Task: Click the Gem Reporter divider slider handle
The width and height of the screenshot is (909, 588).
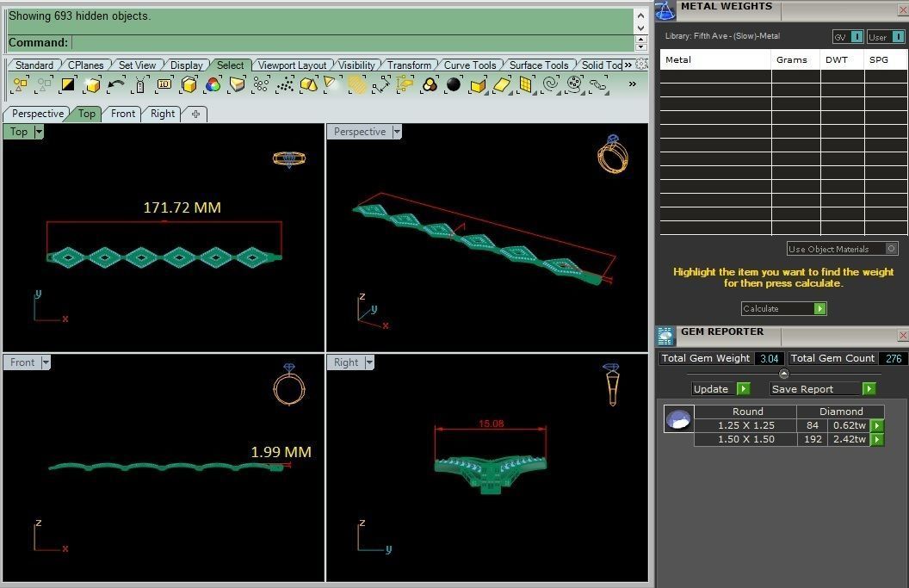Action: click(x=784, y=374)
